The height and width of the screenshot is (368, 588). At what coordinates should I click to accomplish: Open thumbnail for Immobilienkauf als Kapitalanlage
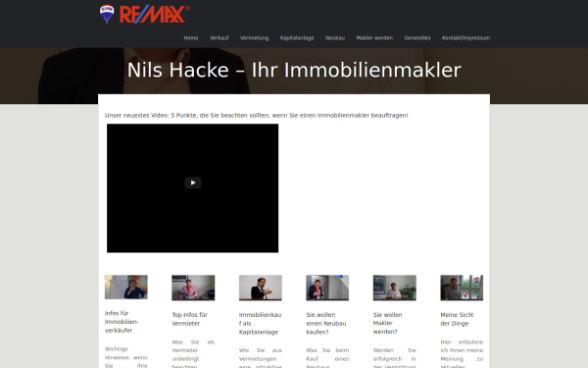(x=261, y=288)
